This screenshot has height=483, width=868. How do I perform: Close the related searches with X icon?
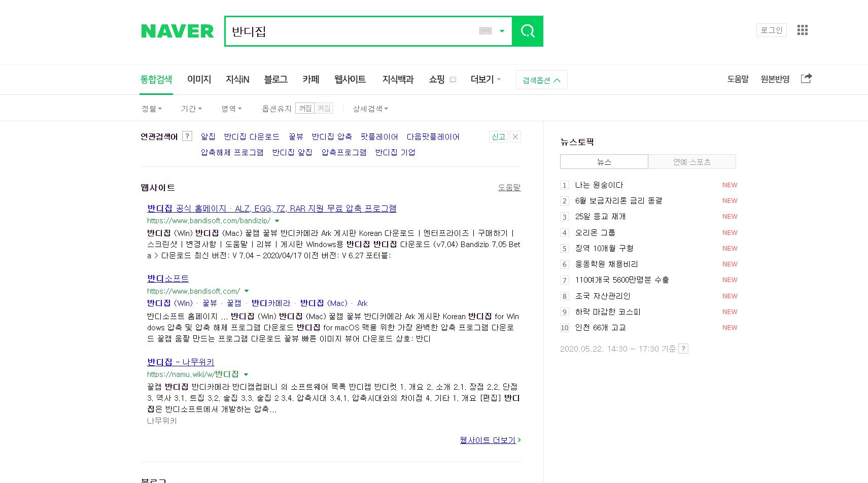coord(515,136)
